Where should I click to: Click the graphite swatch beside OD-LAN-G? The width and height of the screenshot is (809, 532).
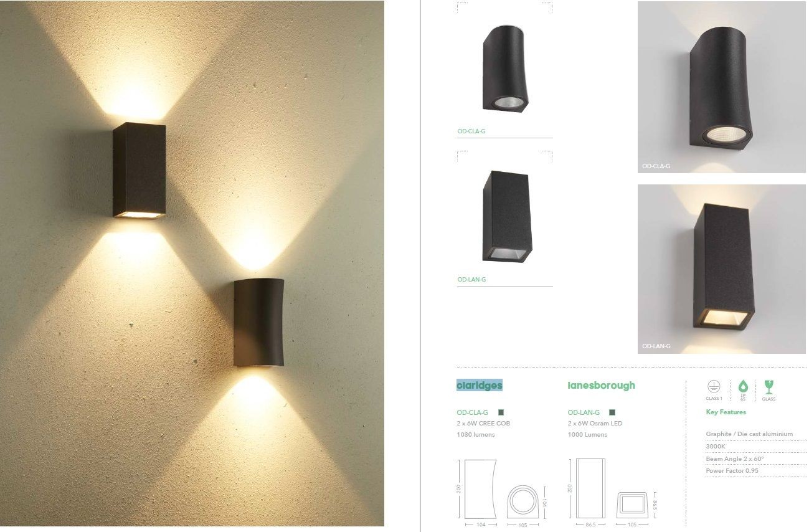point(612,412)
